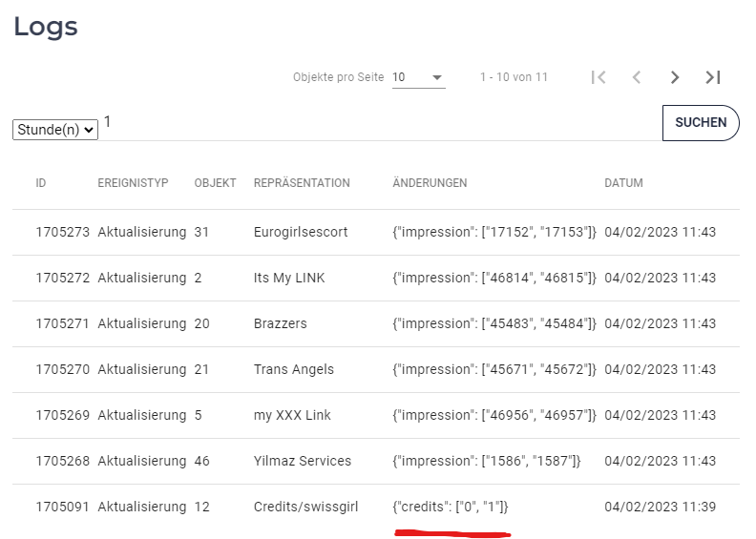Select log ID 1705270
Image resolution: width=756 pixels, height=539 pixels.
pos(63,369)
